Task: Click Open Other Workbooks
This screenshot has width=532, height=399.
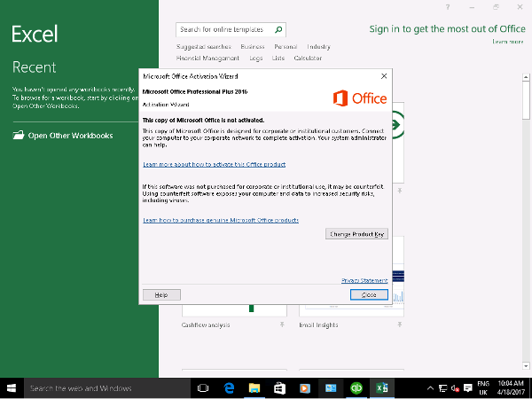Action: pyautogui.click(x=70, y=136)
